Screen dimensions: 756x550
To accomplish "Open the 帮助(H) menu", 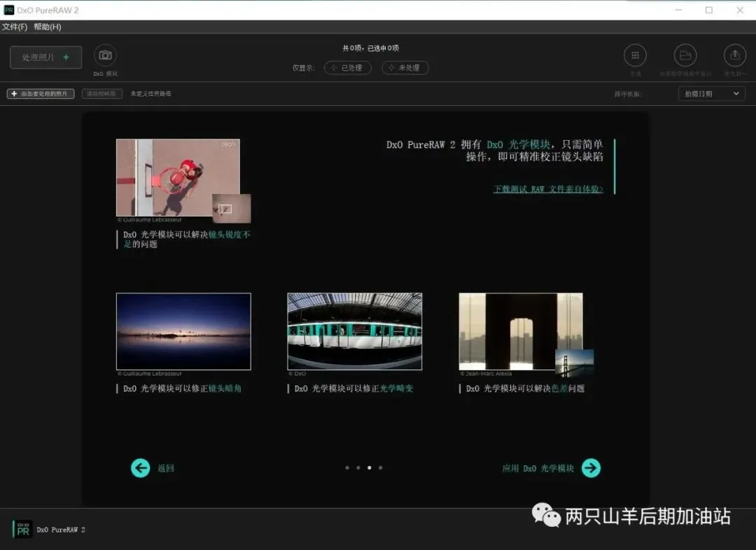I will 48,27.
